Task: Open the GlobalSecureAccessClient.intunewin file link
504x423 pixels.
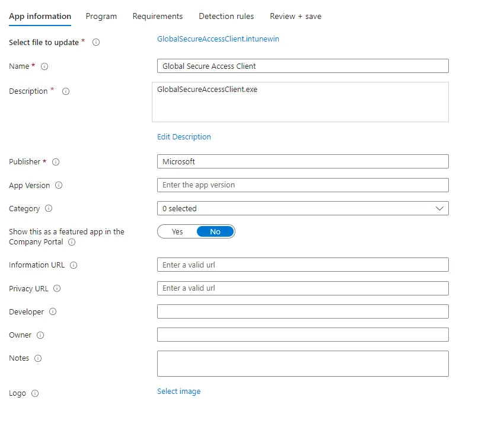Action: 218,39
